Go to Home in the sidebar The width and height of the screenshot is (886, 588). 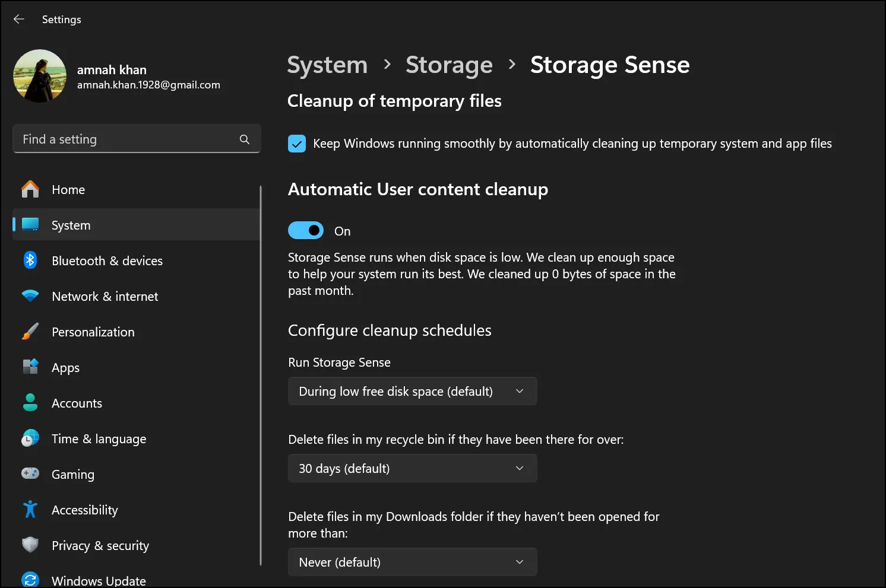coord(68,189)
